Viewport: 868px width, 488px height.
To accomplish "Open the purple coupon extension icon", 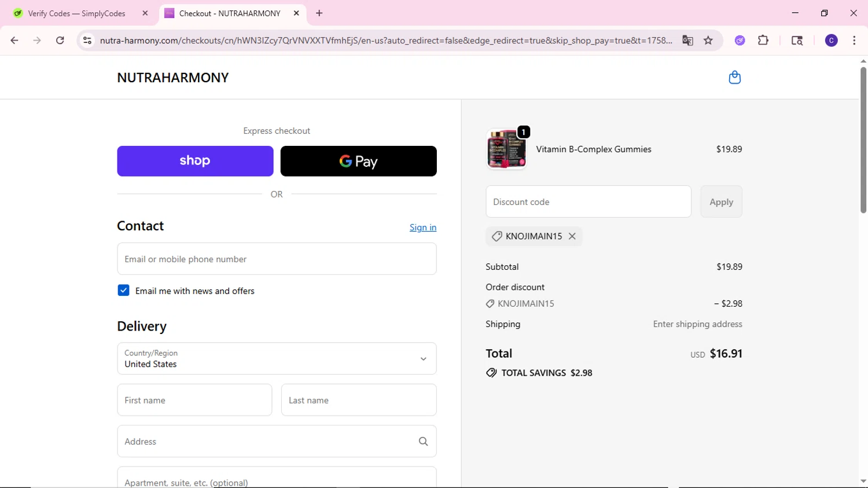I will (740, 41).
